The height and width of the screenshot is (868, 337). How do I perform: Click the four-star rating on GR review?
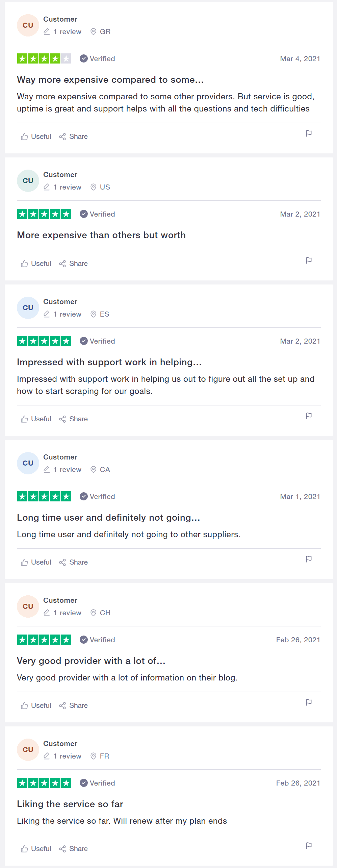[x=44, y=59]
